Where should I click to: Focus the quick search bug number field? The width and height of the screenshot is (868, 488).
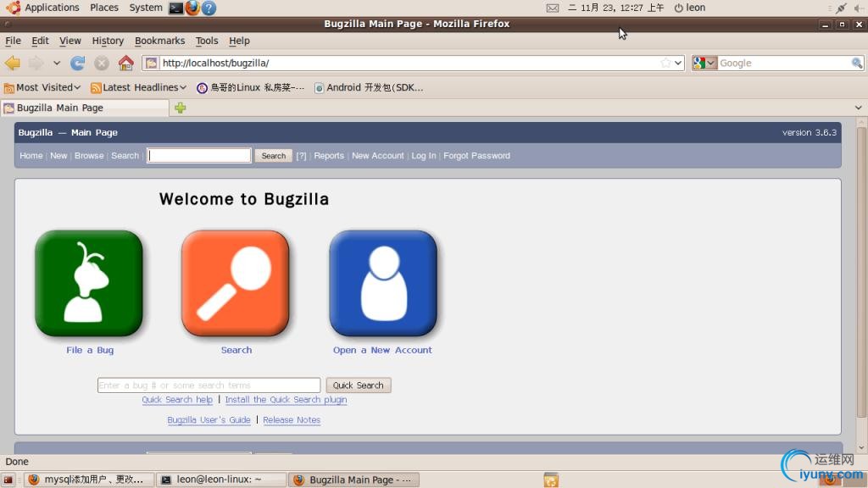(209, 385)
